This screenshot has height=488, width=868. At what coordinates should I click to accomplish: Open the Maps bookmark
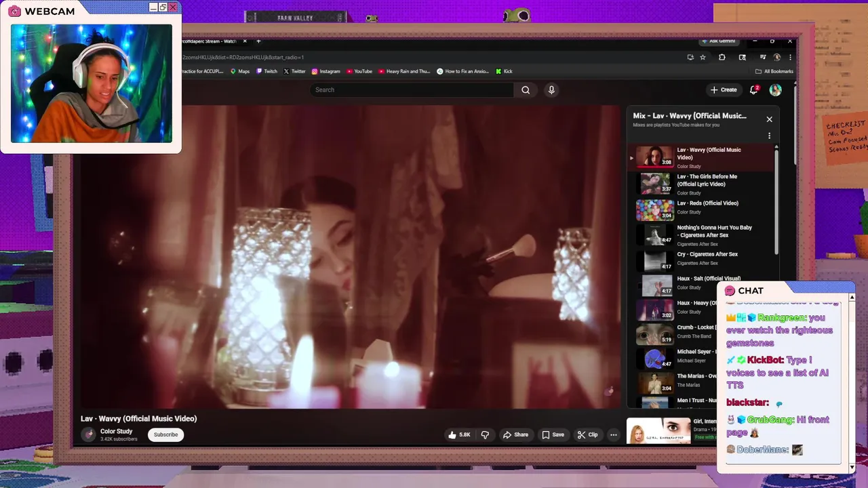point(239,71)
